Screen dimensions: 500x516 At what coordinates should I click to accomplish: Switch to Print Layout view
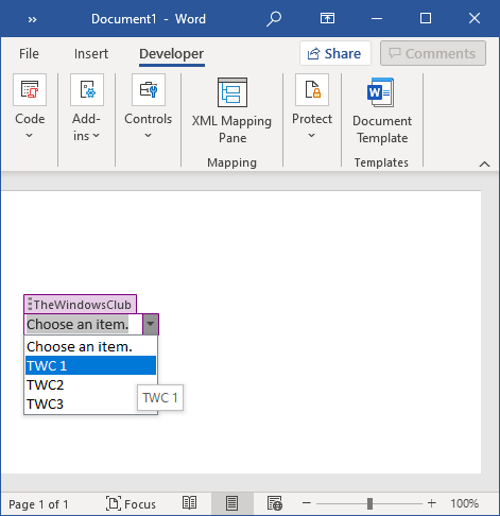[232, 503]
